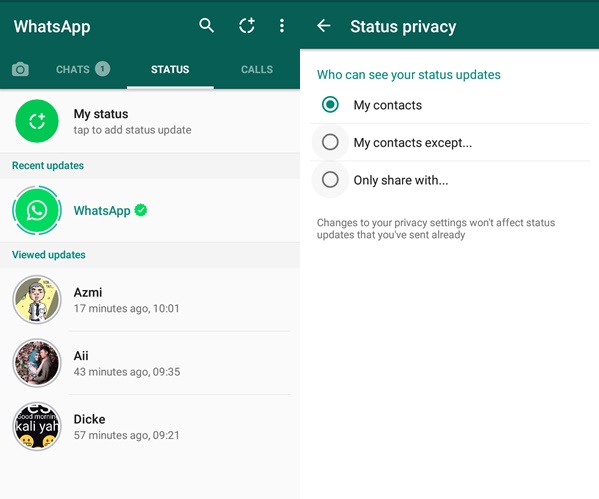Click 'Who can see your status updates' heading
This screenshot has height=499, width=599.
pos(409,75)
